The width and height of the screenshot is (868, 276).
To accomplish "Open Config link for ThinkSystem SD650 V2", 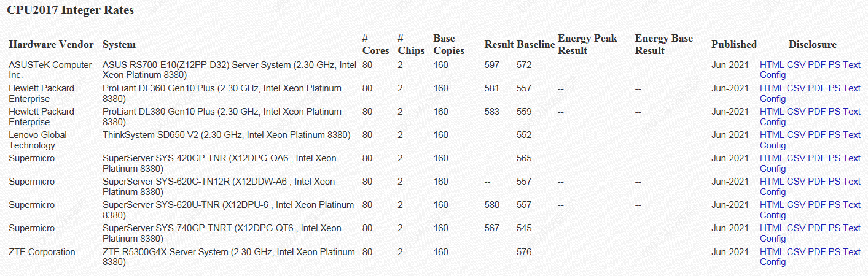I will coord(773,145).
